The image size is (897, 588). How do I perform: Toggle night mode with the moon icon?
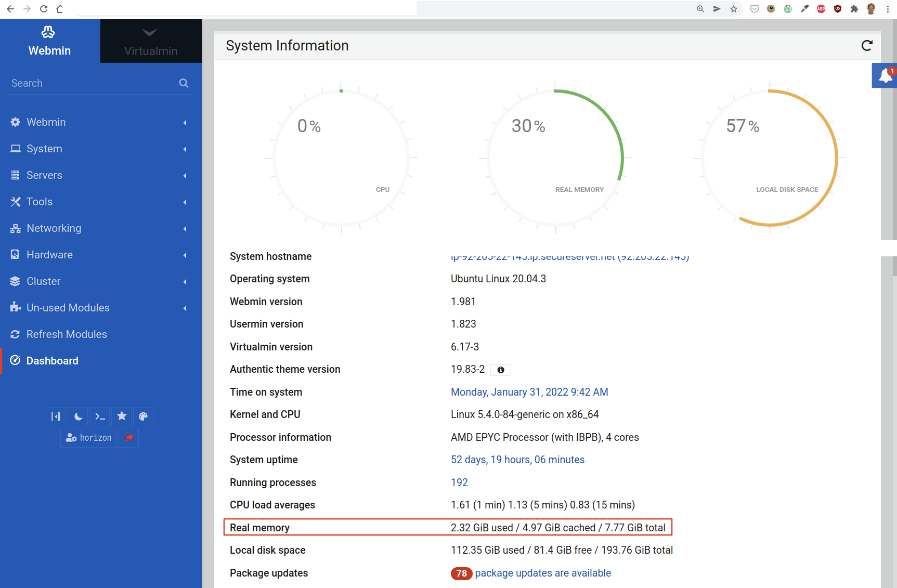point(78,416)
